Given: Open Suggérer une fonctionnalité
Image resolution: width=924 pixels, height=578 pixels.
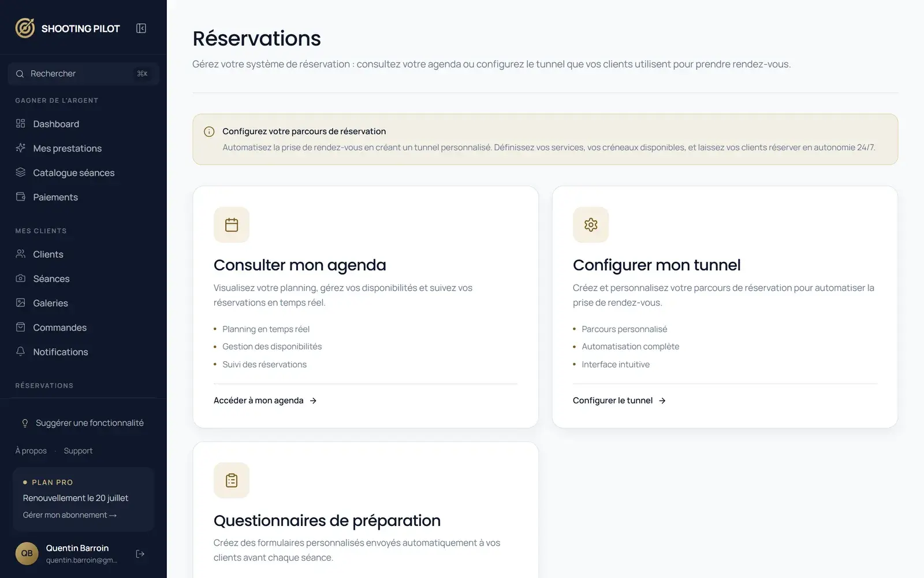Looking at the screenshot, I should [x=90, y=423].
